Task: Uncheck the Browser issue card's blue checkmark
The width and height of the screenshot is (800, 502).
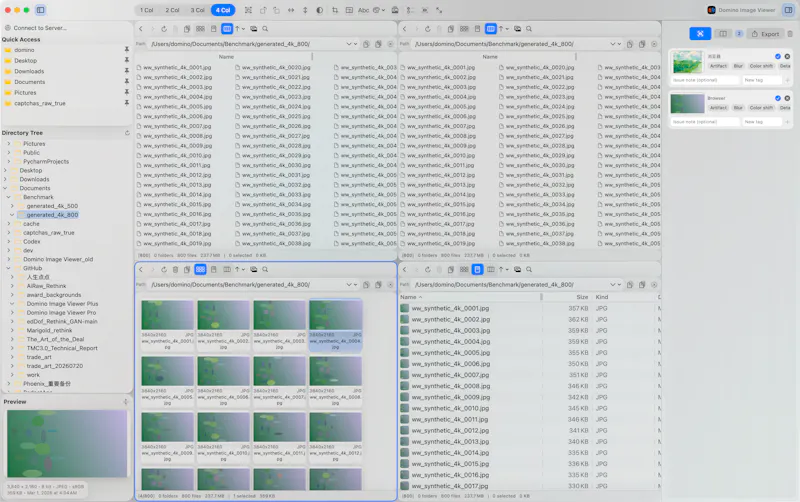Action: (x=778, y=98)
